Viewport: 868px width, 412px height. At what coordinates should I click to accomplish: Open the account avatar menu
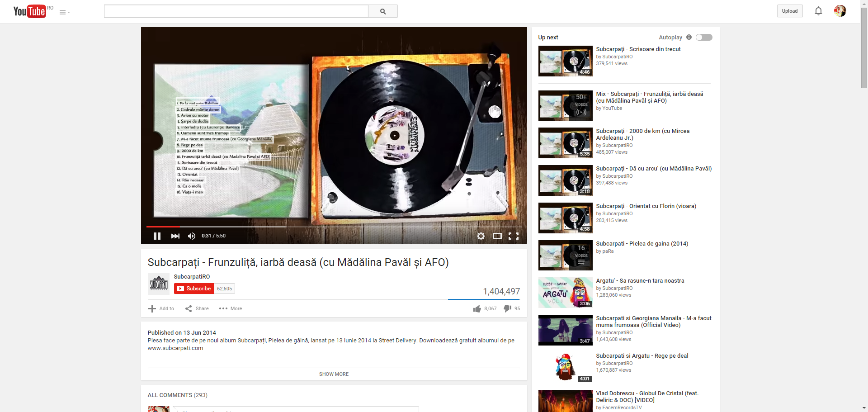[840, 11]
